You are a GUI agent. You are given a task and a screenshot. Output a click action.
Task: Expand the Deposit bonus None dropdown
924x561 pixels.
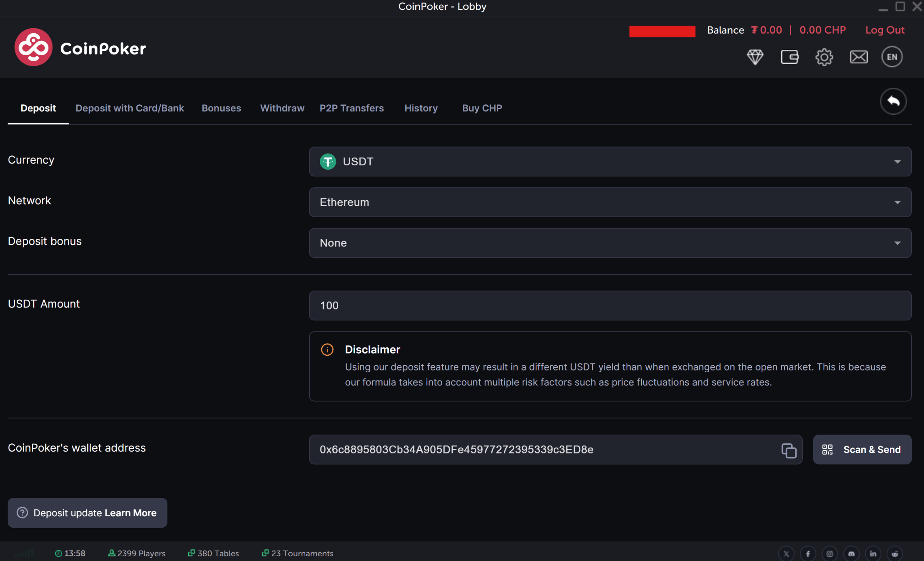tap(610, 243)
